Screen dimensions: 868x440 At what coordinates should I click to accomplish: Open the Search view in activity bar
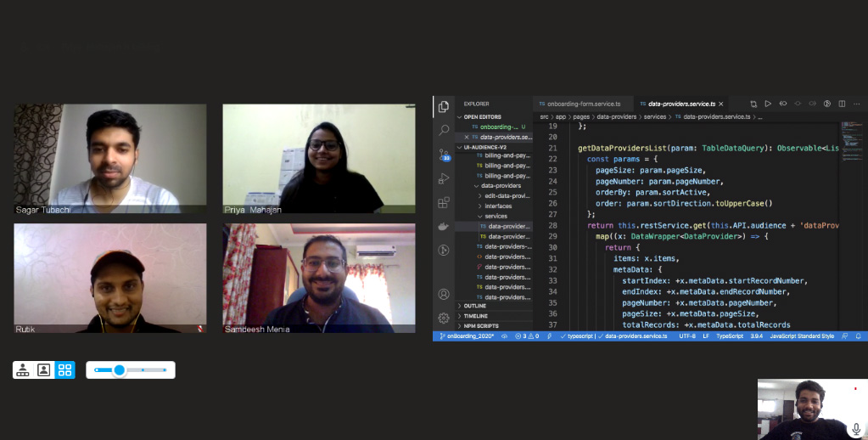click(x=443, y=131)
